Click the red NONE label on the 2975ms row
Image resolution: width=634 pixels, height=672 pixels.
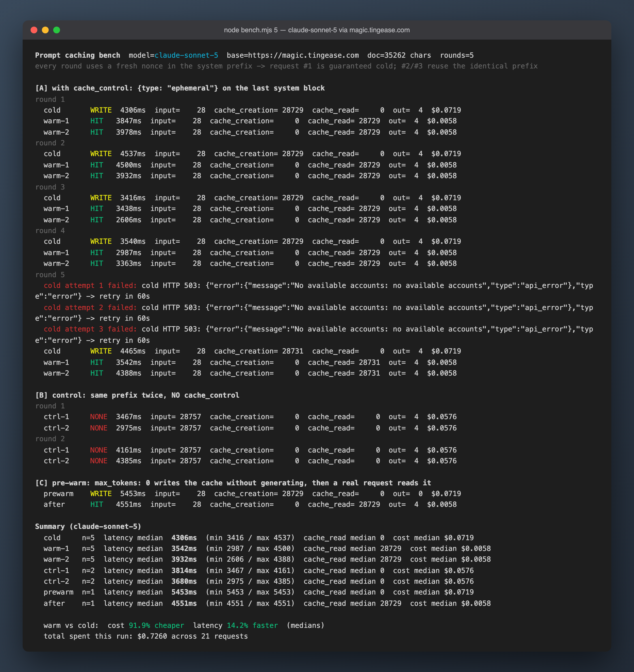tap(99, 428)
